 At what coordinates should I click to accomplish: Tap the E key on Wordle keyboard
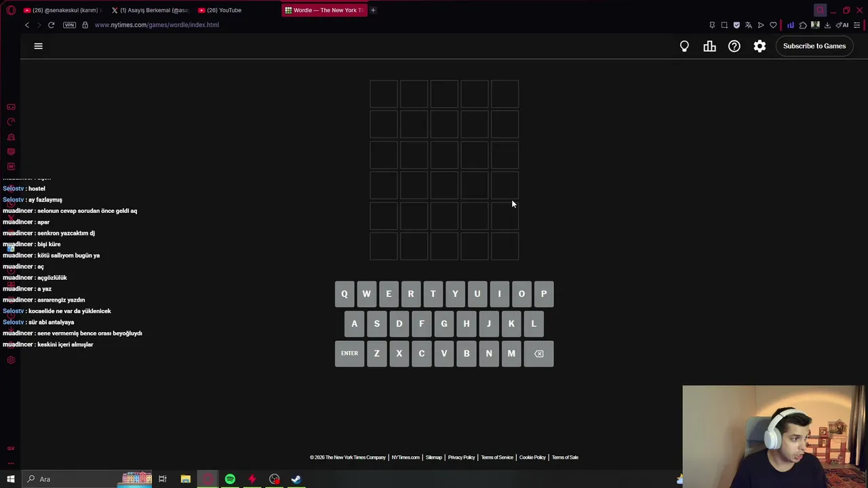[389, 294]
